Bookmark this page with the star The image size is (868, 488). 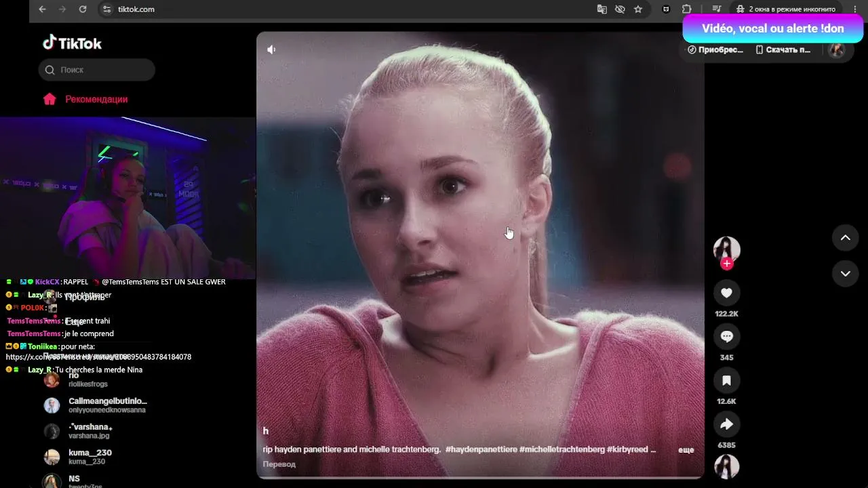click(638, 9)
